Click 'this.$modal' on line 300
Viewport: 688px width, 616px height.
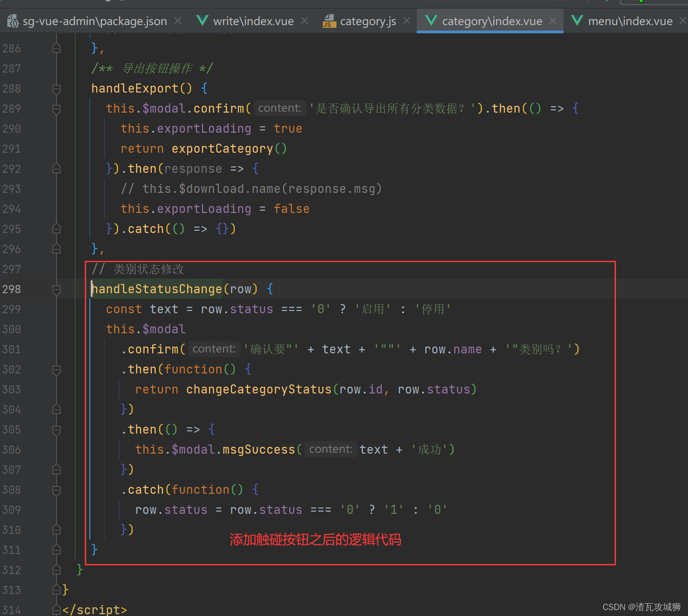(146, 329)
